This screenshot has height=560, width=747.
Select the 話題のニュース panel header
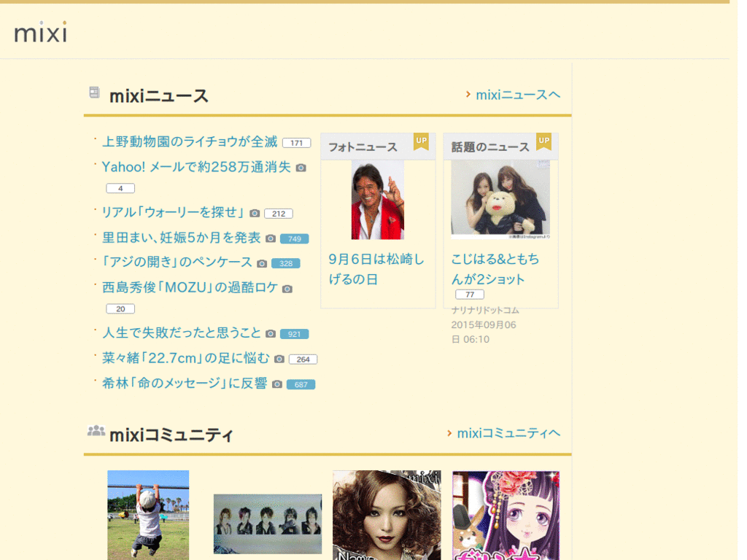pos(500,147)
